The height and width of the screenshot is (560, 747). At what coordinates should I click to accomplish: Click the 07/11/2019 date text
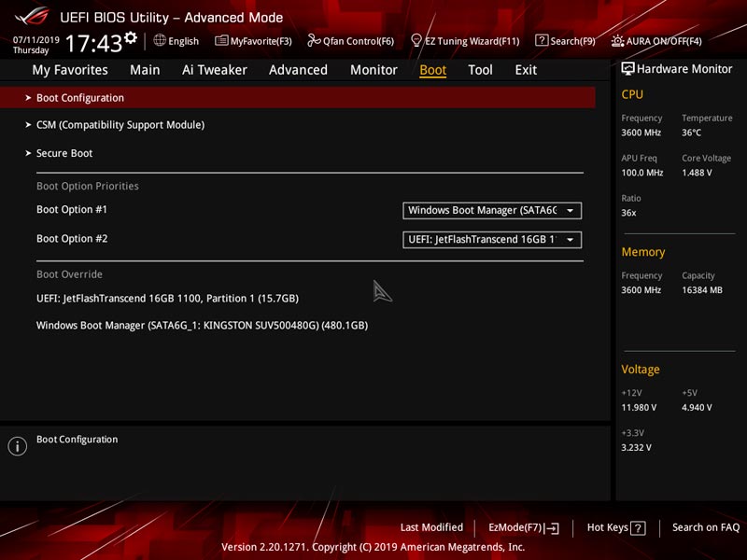coord(36,40)
